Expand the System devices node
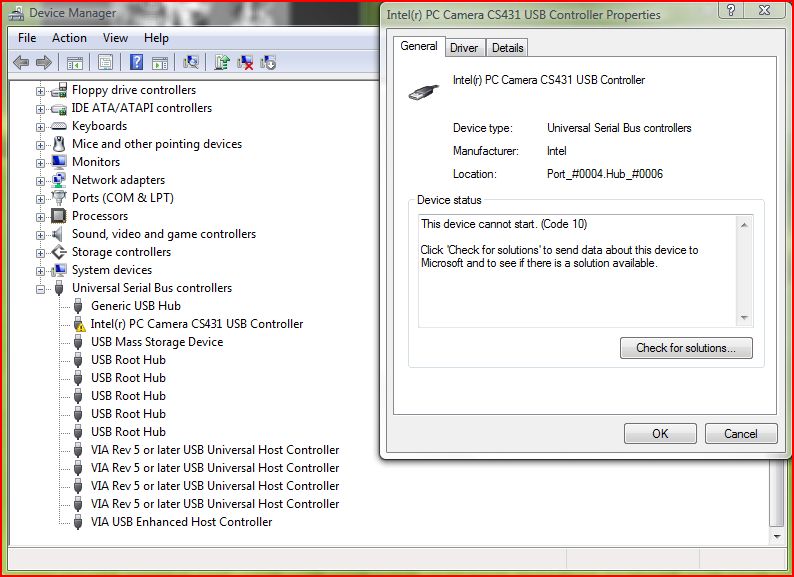794x577 pixels. pos(40,271)
